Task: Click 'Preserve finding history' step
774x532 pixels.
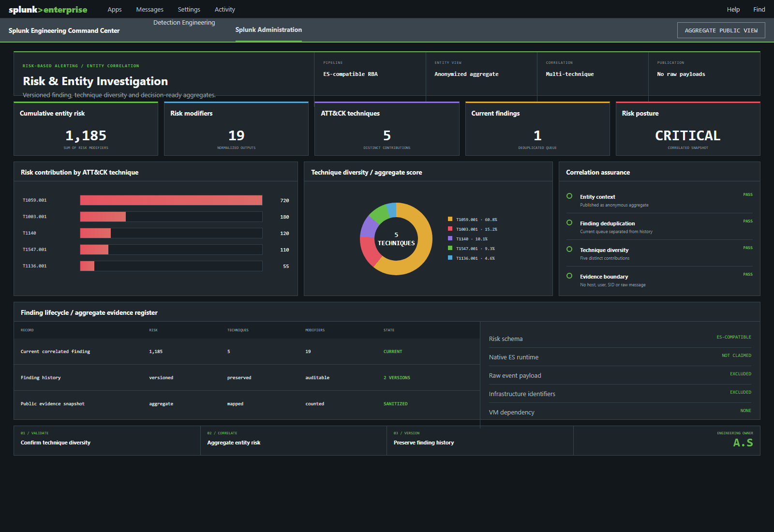Action: pyautogui.click(x=424, y=443)
